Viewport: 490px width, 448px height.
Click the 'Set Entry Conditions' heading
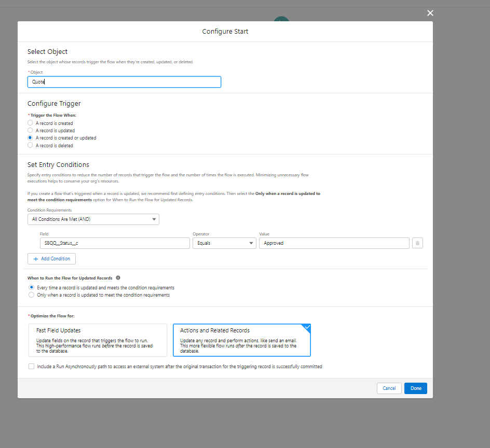point(58,164)
